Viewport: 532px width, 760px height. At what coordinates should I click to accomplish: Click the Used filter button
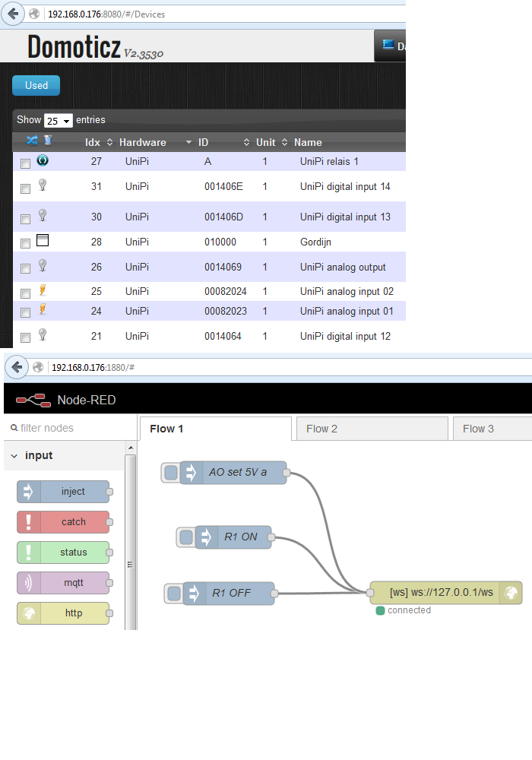pyautogui.click(x=36, y=85)
